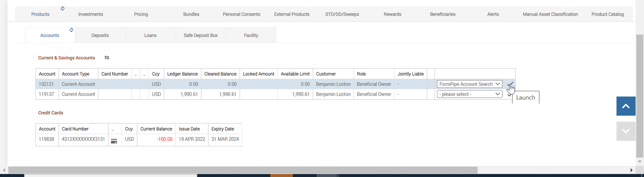Click Launch checkmark for account 119137
This screenshot has height=177, width=644.
(509, 95)
